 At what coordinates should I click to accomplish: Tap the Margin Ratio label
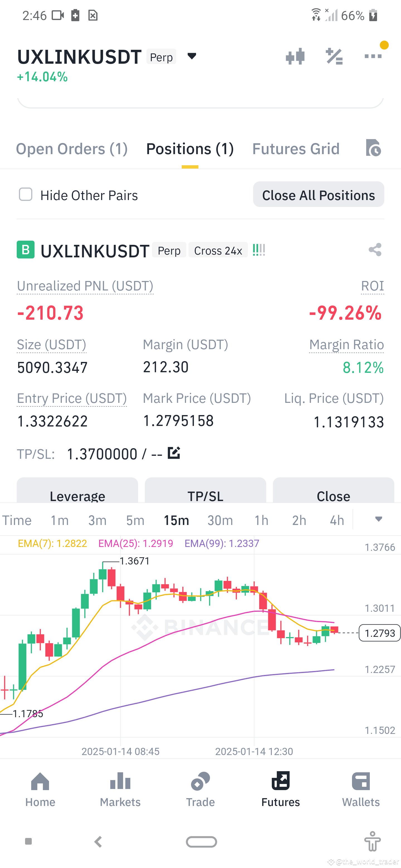click(x=347, y=345)
